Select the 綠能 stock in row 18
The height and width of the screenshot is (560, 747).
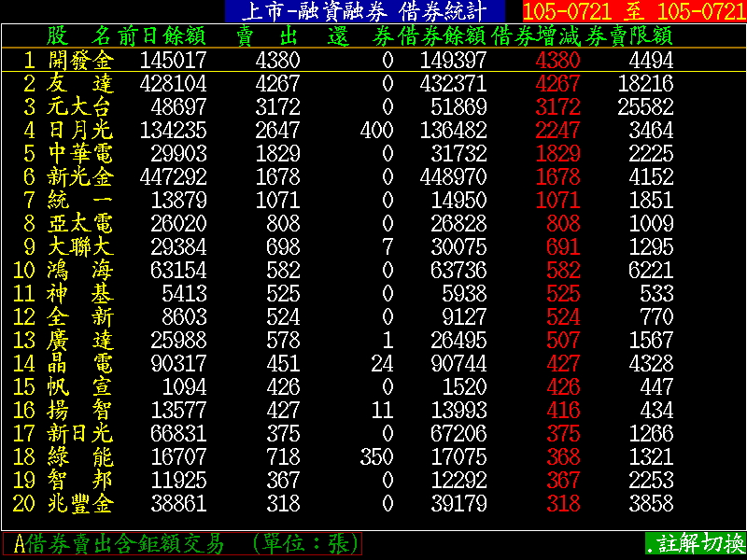(80, 457)
